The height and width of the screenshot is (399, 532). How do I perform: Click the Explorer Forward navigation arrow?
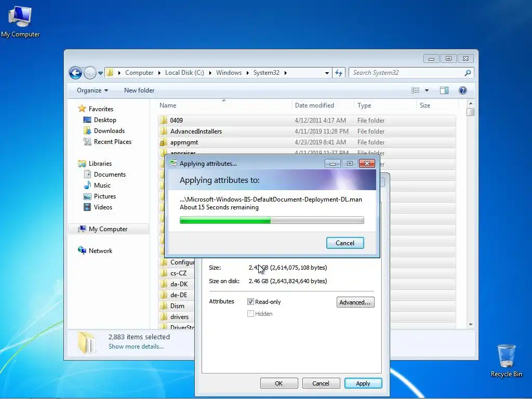click(90, 73)
